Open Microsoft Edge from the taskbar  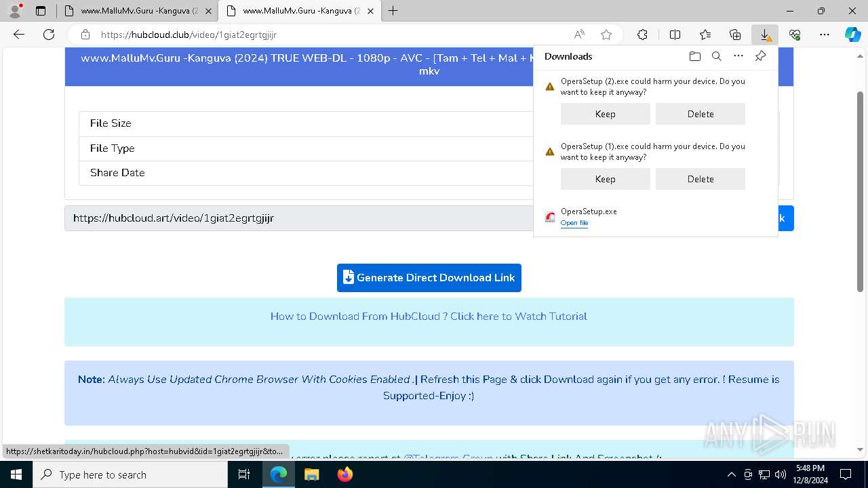tap(279, 474)
